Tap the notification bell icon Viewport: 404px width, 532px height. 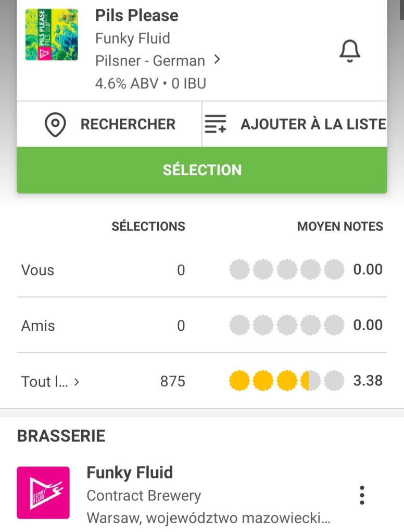[350, 51]
